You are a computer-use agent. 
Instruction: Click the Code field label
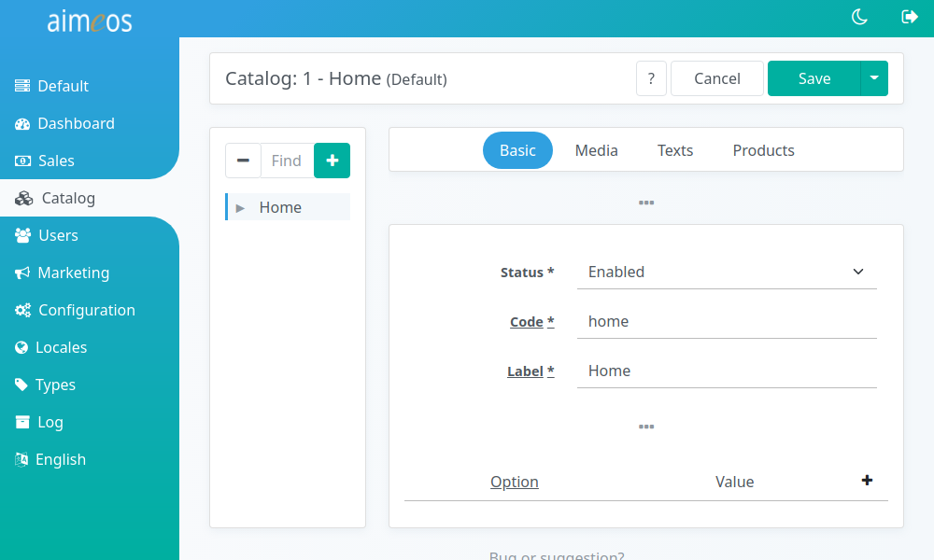click(532, 322)
